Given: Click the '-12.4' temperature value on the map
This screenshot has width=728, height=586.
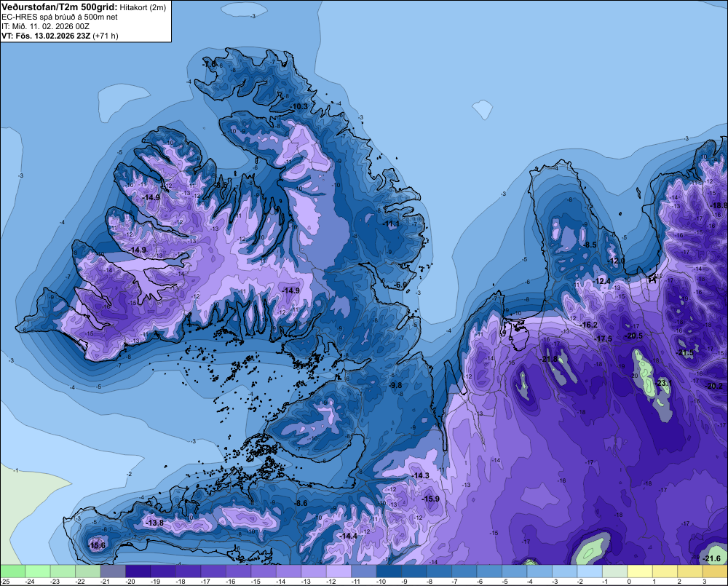Looking at the screenshot, I should (x=603, y=282).
